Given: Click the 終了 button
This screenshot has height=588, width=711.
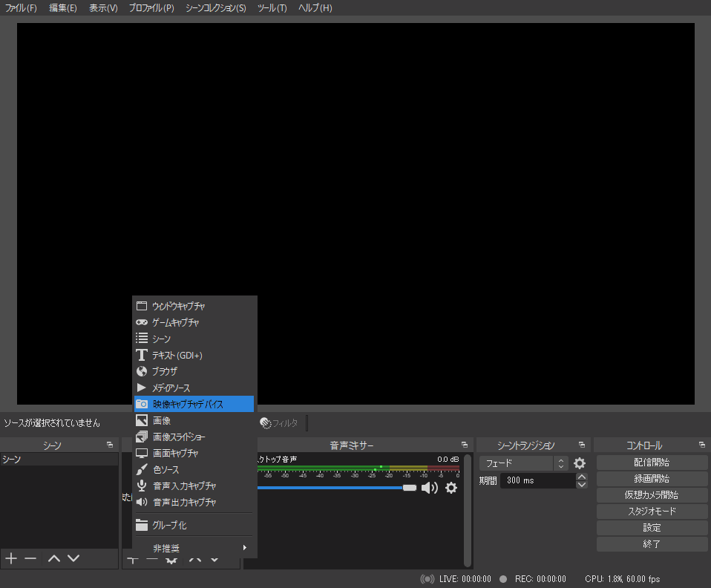Looking at the screenshot, I should point(652,544).
